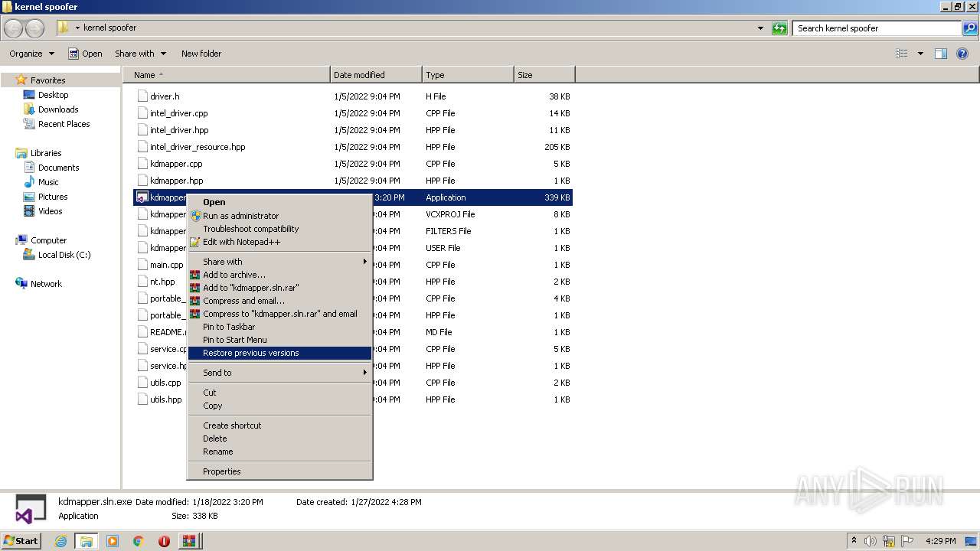Click the Opera taskbar icon
980x551 pixels.
(x=164, y=541)
